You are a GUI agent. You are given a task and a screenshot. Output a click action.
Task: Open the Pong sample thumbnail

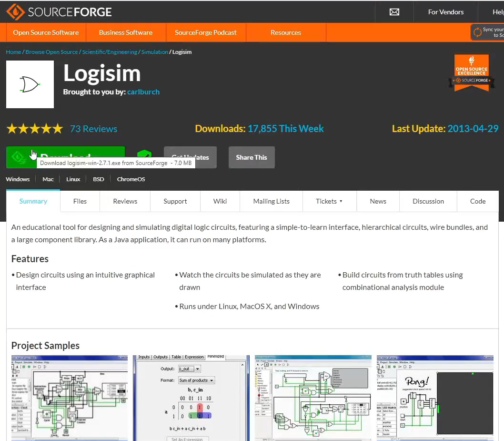[435, 398]
